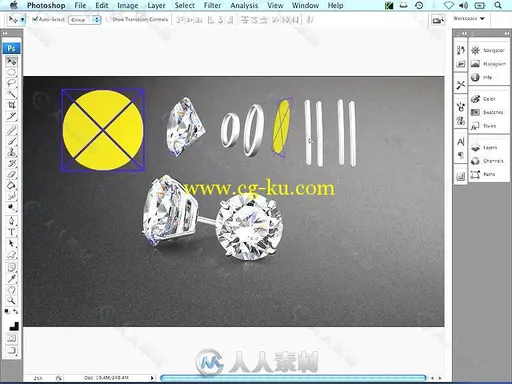
Task: Click the horizontal scrollbar at the bottom
Action: [x=293, y=378]
